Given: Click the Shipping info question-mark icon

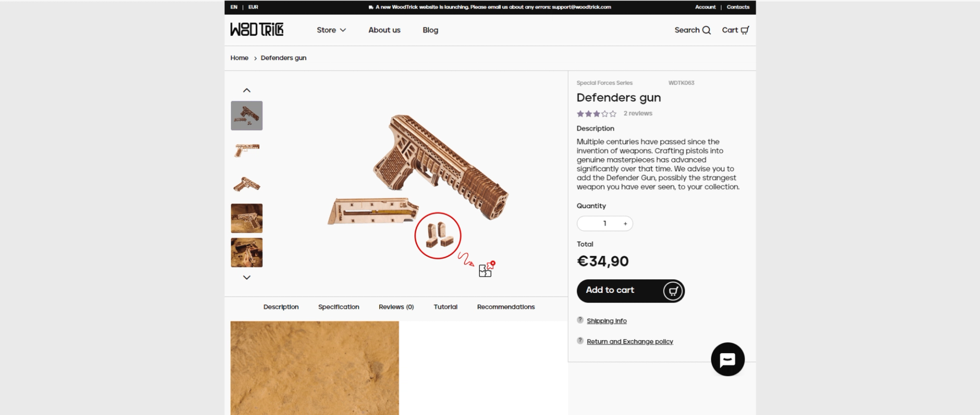Looking at the screenshot, I should click(x=580, y=320).
